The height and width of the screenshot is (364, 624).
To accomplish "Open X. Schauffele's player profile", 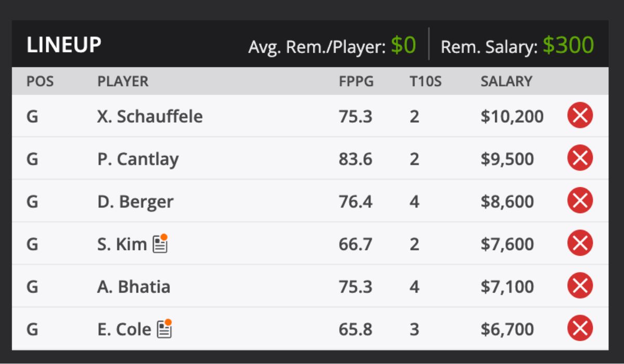I will coord(150,116).
